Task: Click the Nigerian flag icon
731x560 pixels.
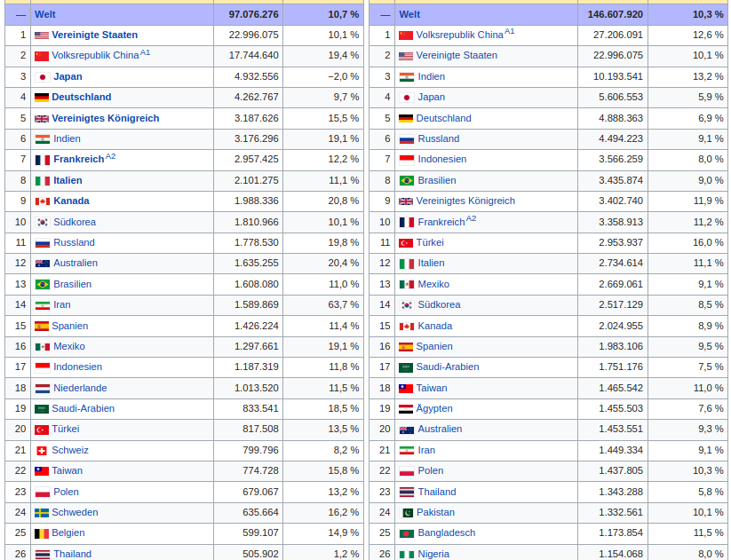Action: pyautogui.click(x=407, y=555)
